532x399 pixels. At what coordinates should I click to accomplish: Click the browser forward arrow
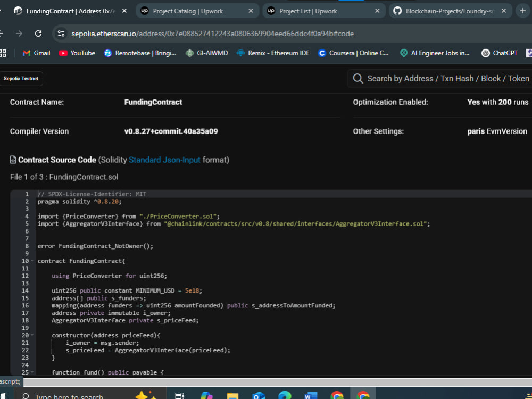(x=19, y=34)
